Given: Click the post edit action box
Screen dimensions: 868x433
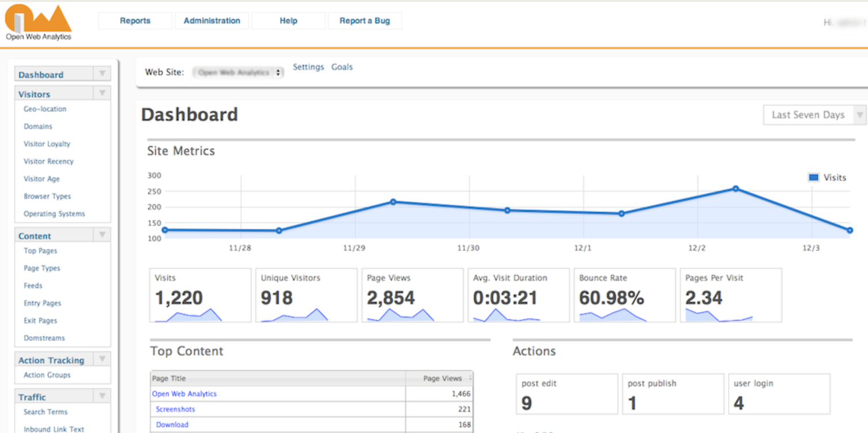Looking at the screenshot, I should (x=567, y=394).
